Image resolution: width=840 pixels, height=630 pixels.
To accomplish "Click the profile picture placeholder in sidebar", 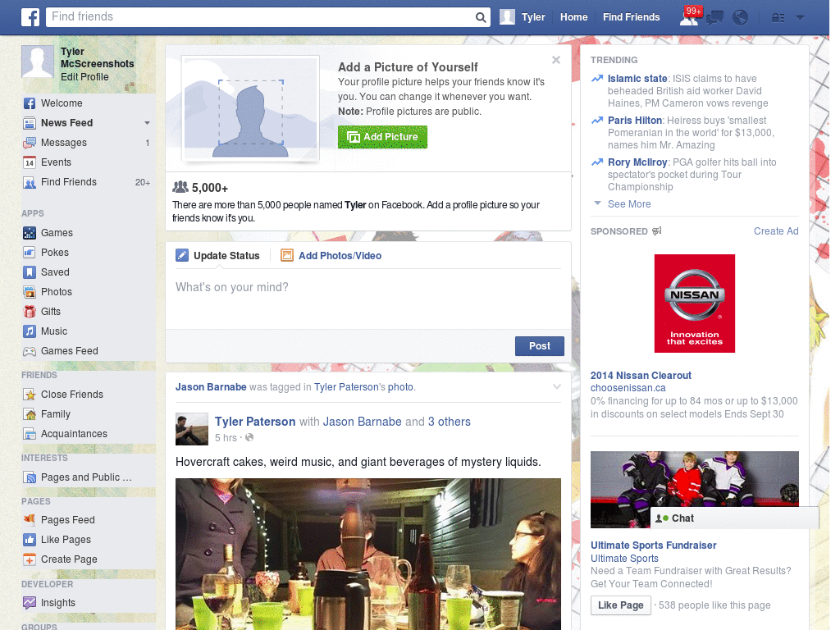I will click(x=38, y=62).
